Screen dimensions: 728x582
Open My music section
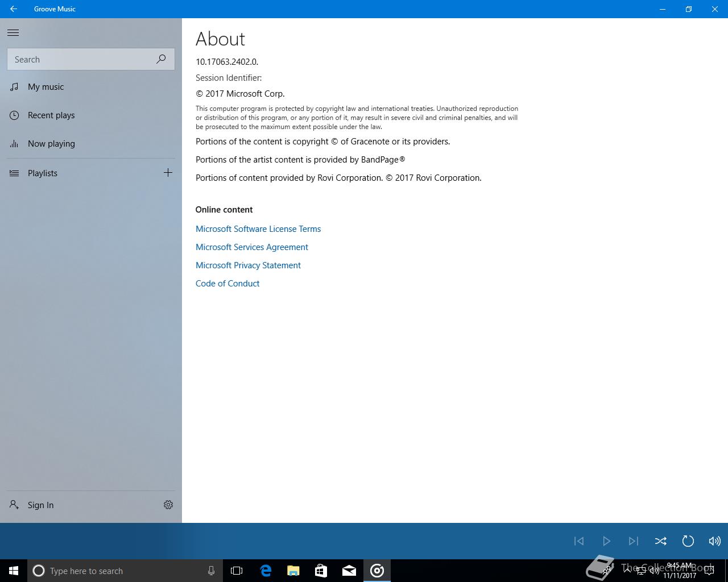click(91, 87)
